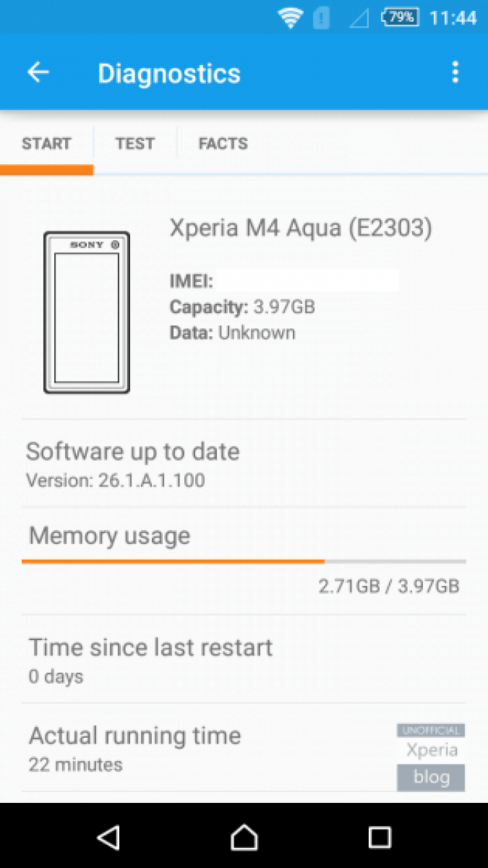Image resolution: width=488 pixels, height=868 pixels.
Task: Click the orange memory usage progress bar
Action: 174,561
